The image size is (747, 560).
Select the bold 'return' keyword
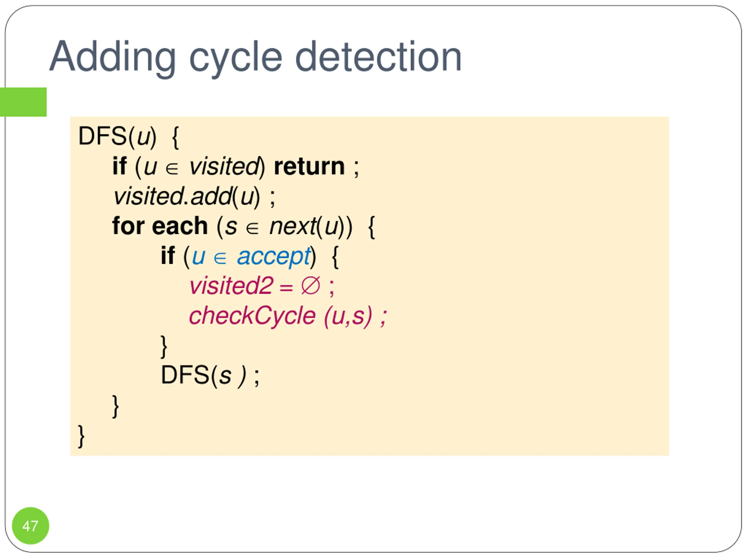[309, 167]
